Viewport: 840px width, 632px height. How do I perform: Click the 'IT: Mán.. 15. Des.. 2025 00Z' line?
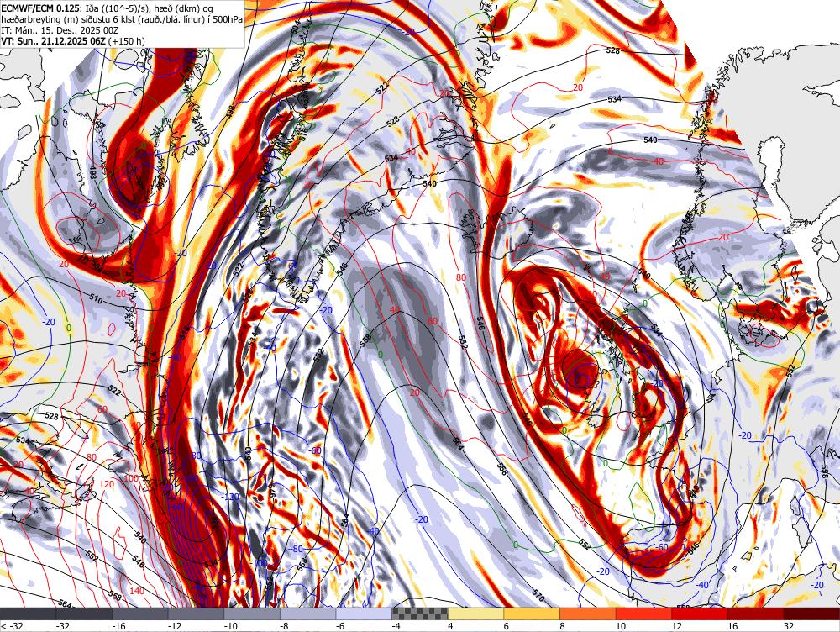click(x=60, y=30)
